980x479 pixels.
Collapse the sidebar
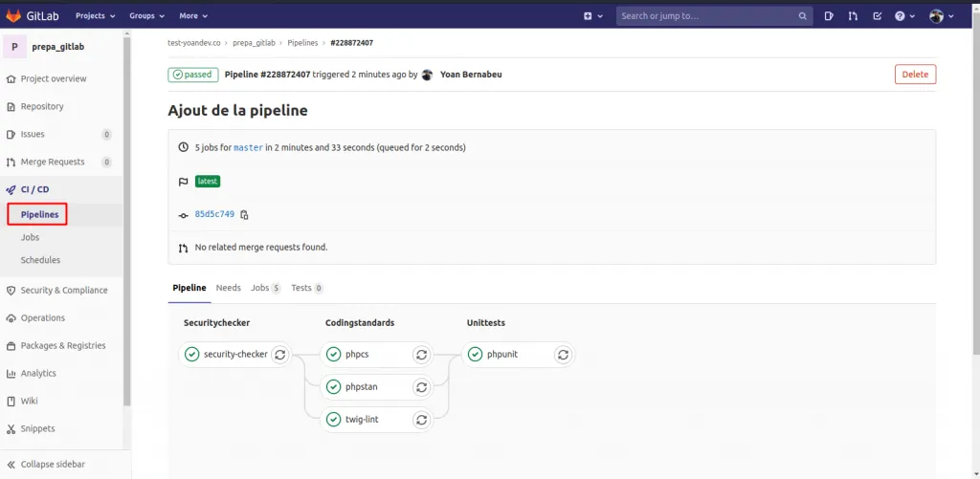[53, 464]
